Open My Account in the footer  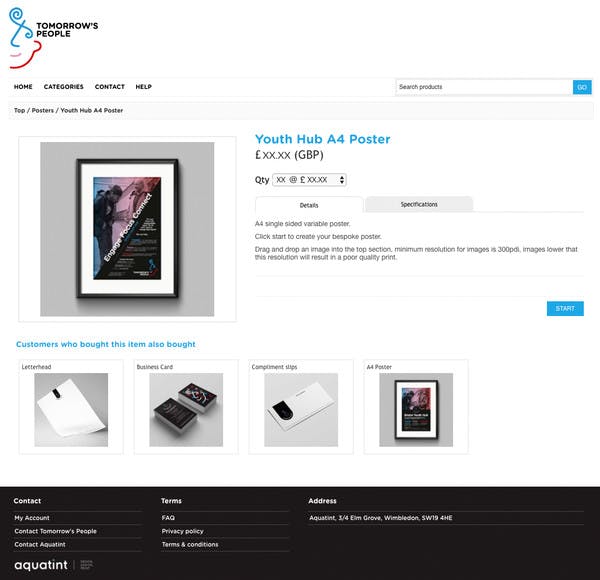pyautogui.click(x=32, y=518)
